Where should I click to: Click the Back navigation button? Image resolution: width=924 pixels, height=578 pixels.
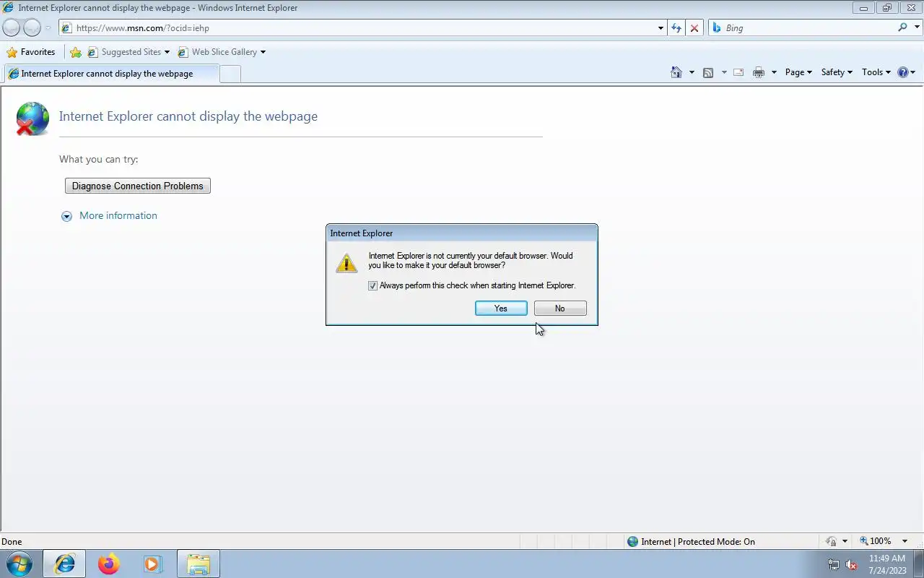(12, 27)
